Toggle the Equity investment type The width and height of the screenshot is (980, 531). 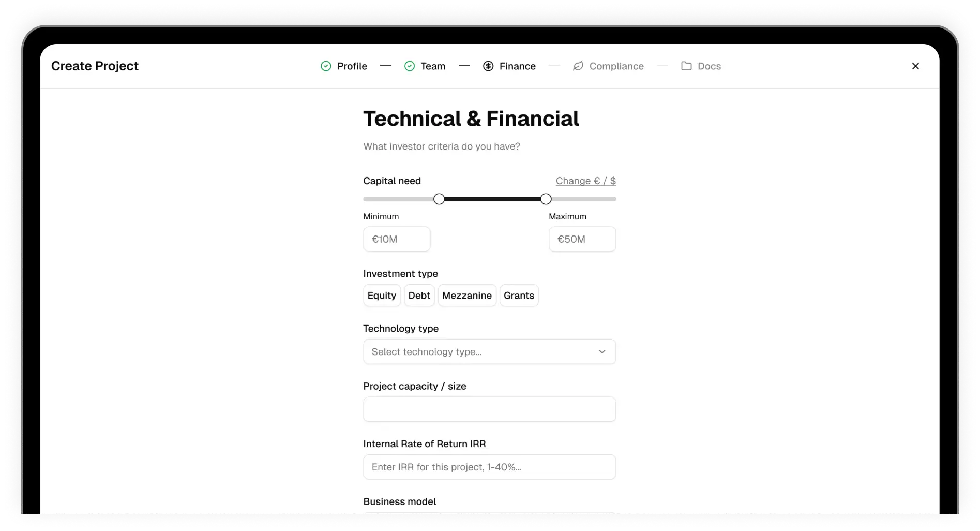pyautogui.click(x=382, y=296)
